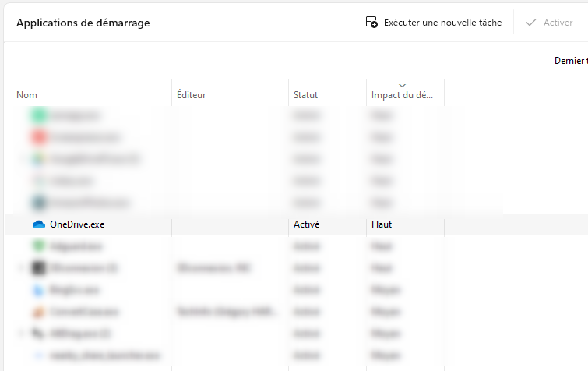Sort by the Nom column header

(27, 95)
